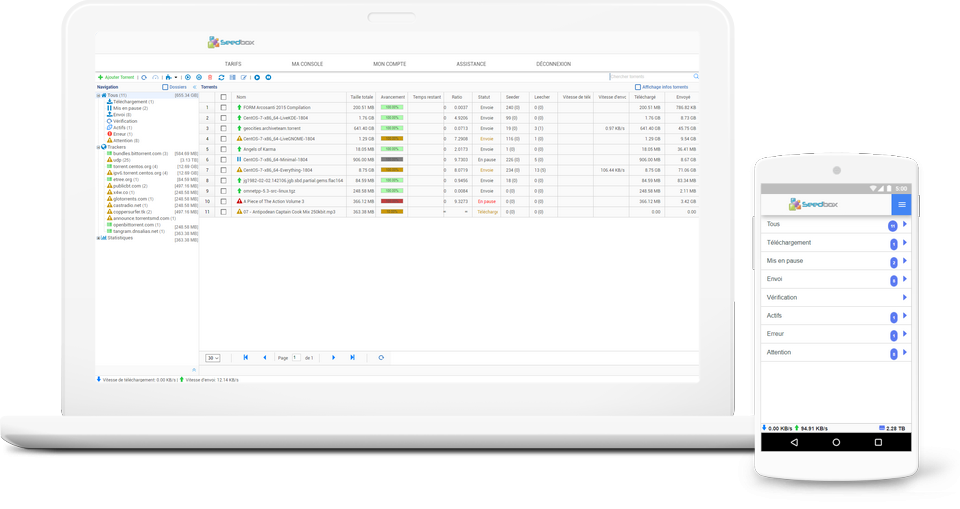This screenshot has height=509, width=960.
Task: Click the Seedbox logo on the phone
Action: [x=813, y=204]
